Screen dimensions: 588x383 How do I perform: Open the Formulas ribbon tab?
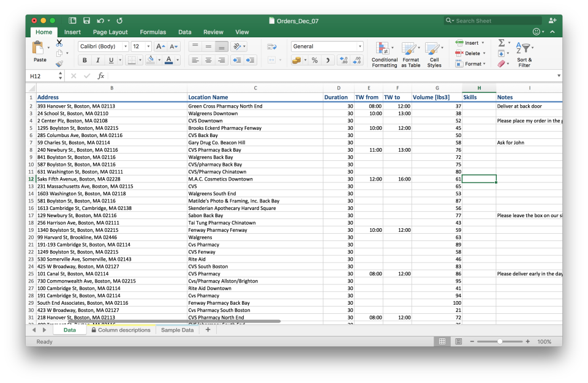[x=153, y=32]
